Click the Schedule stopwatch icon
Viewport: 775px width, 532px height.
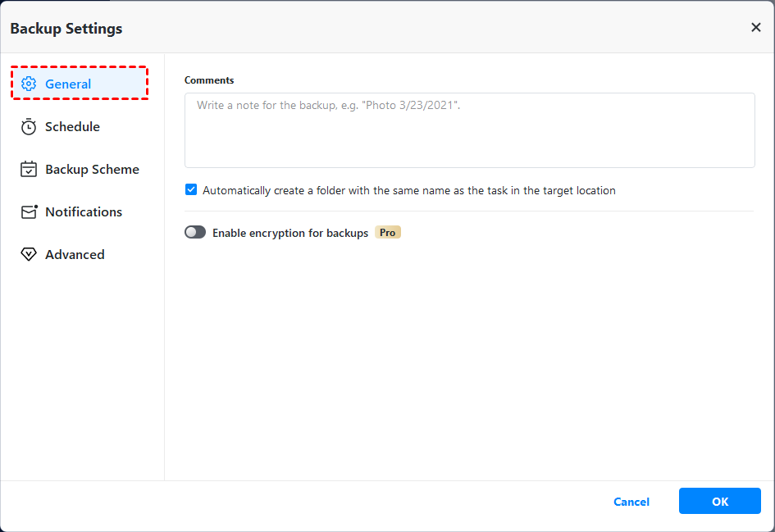click(x=29, y=127)
